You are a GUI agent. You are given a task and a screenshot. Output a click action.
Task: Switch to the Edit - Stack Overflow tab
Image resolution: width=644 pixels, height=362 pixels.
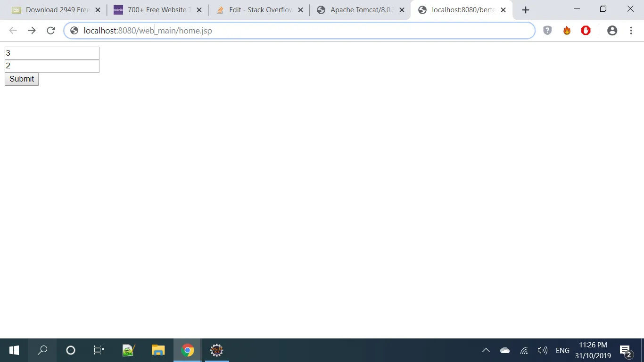259,10
